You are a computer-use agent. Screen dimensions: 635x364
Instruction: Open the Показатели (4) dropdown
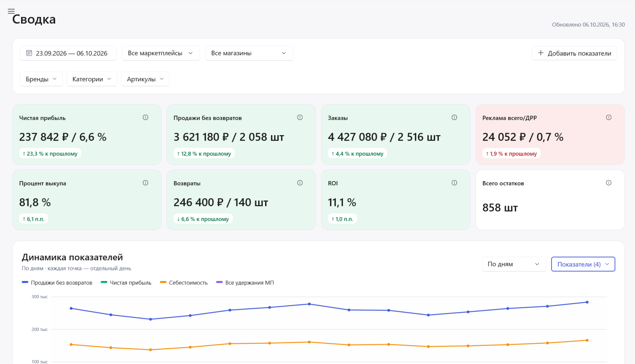click(x=583, y=264)
